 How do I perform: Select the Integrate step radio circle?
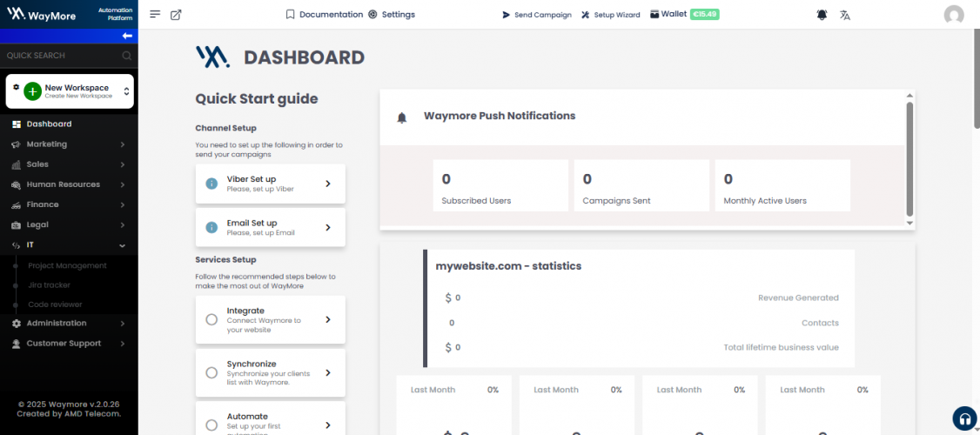[211, 319]
